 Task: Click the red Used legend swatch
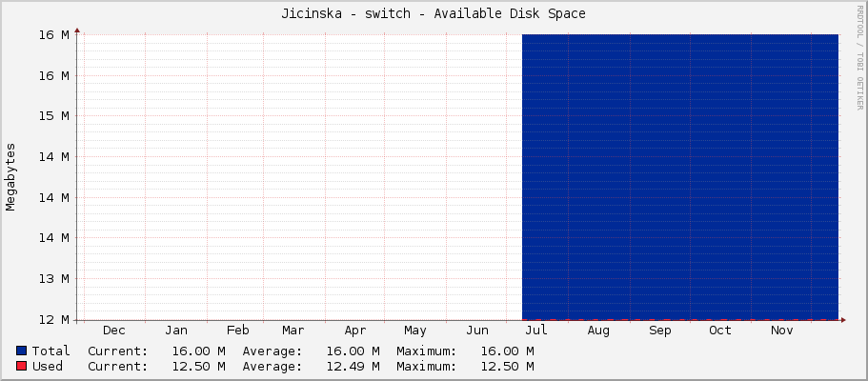[22, 366]
